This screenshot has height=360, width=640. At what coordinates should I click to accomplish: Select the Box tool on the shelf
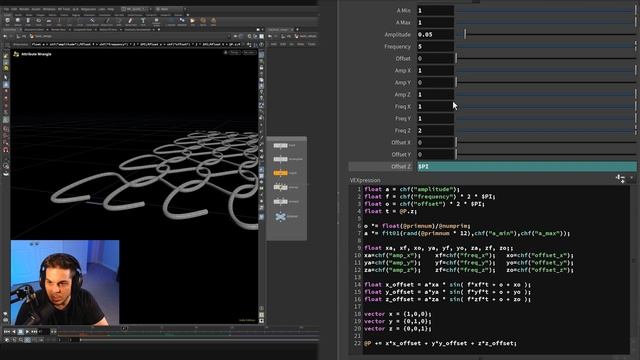pos(7,21)
